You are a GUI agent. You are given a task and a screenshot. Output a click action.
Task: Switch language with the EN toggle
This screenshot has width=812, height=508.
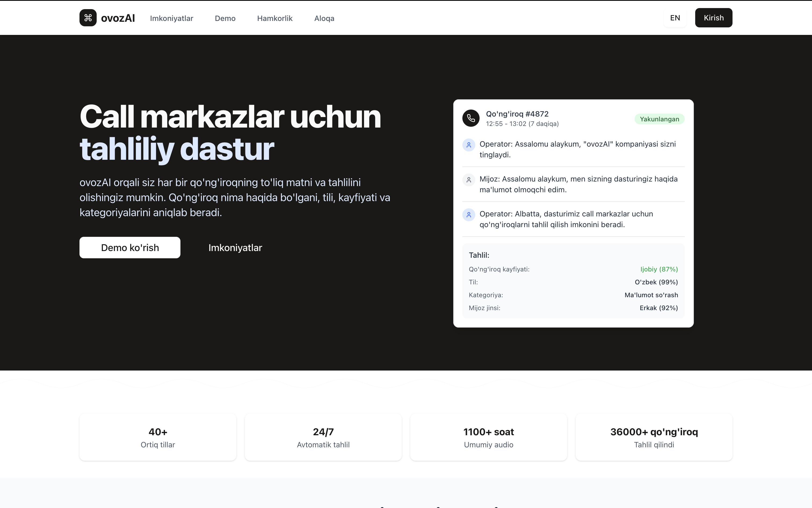pos(675,18)
